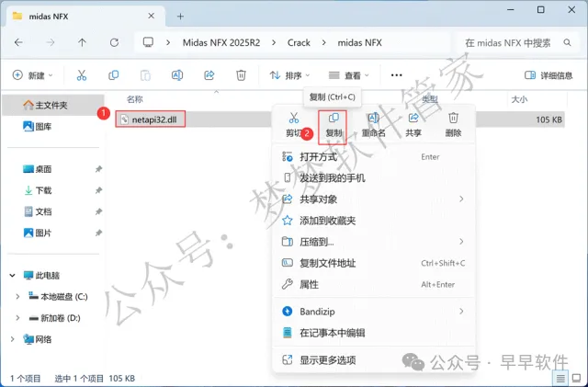The width and height of the screenshot is (588, 387).
Task: Go back using the back arrow
Action: pyautogui.click(x=18, y=43)
